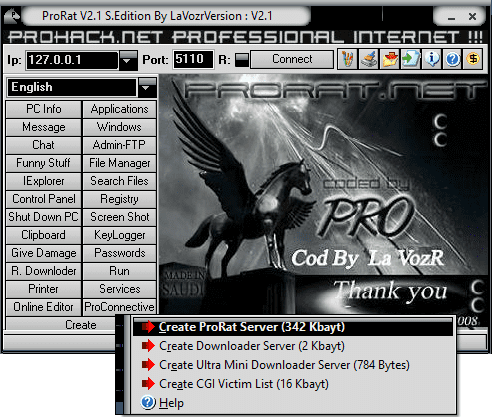Open the English language dropdown arrow
The width and height of the screenshot is (492, 417).
tap(146, 87)
